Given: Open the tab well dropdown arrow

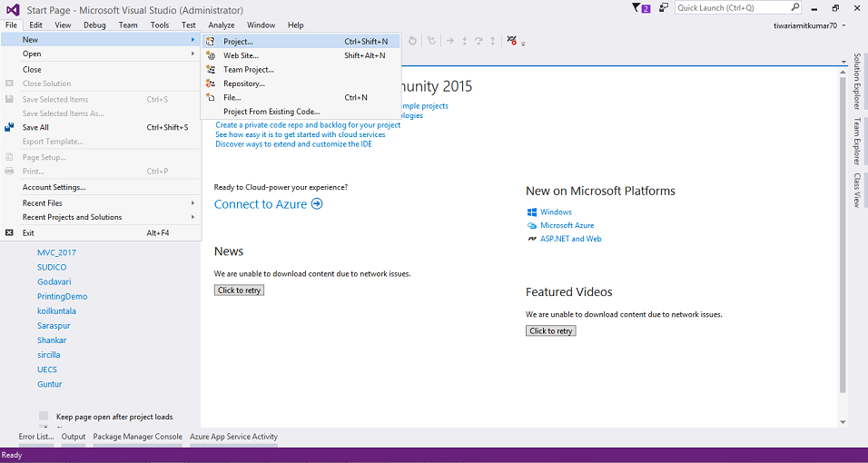Looking at the screenshot, I should (844, 62).
